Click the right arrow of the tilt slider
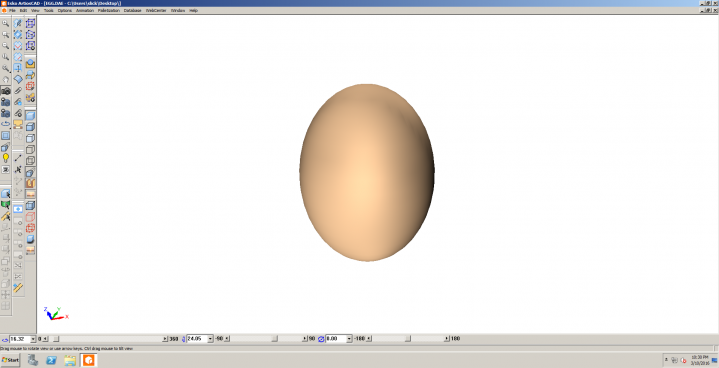 305,339
